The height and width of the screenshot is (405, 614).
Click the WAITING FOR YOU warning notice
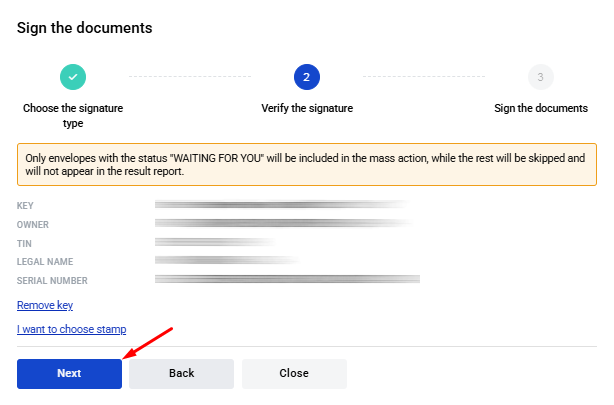(307, 165)
